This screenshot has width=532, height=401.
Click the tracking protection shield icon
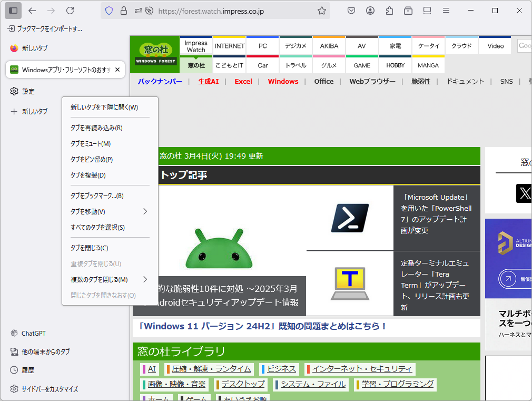pyautogui.click(x=110, y=11)
